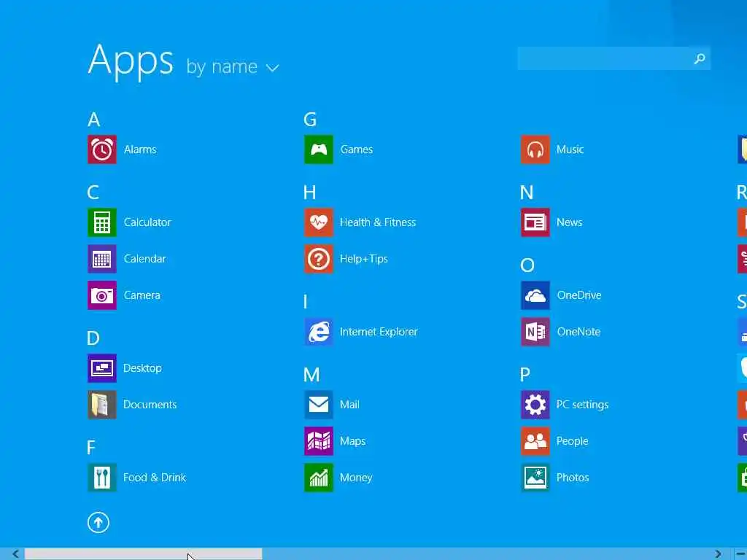Select the 'Health & Fitness' label text
The width and height of the screenshot is (747, 560).
pyautogui.click(x=378, y=222)
